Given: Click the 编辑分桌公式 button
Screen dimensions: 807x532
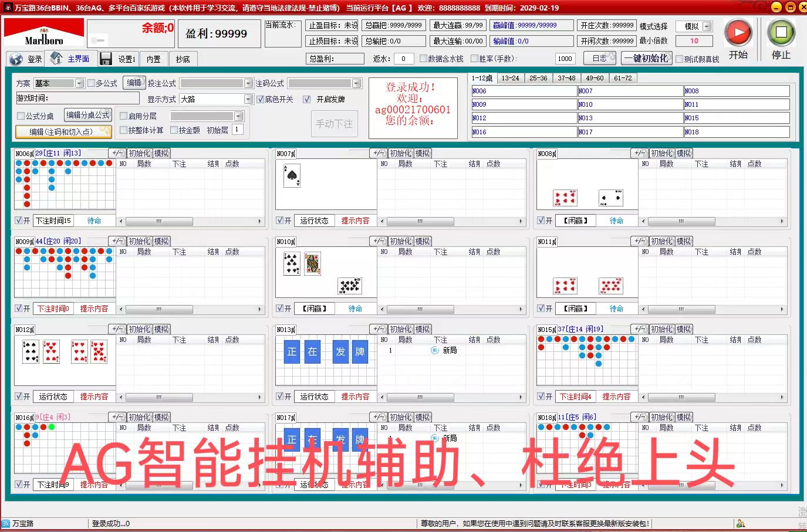Looking at the screenshot, I should coord(88,115).
